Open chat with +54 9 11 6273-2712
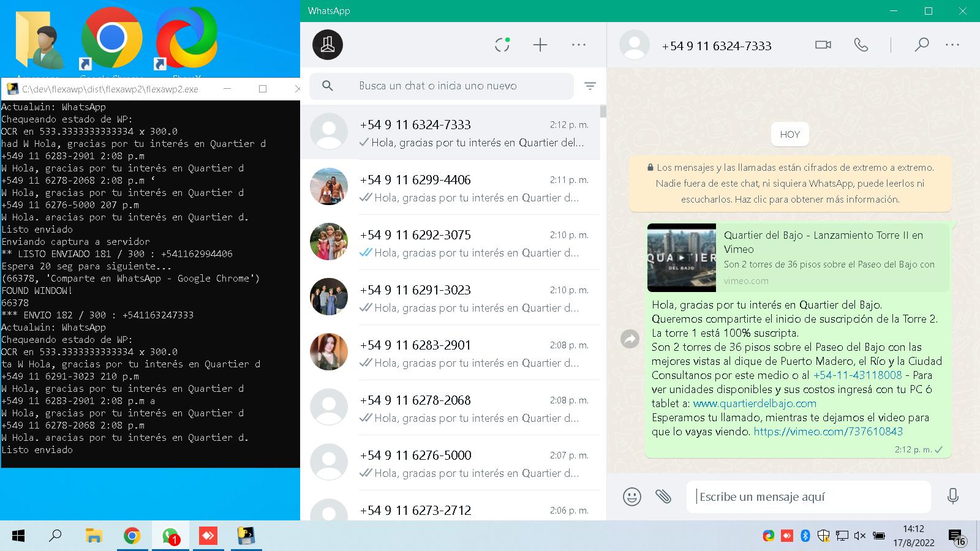Image resolution: width=980 pixels, height=551 pixels. [450, 507]
